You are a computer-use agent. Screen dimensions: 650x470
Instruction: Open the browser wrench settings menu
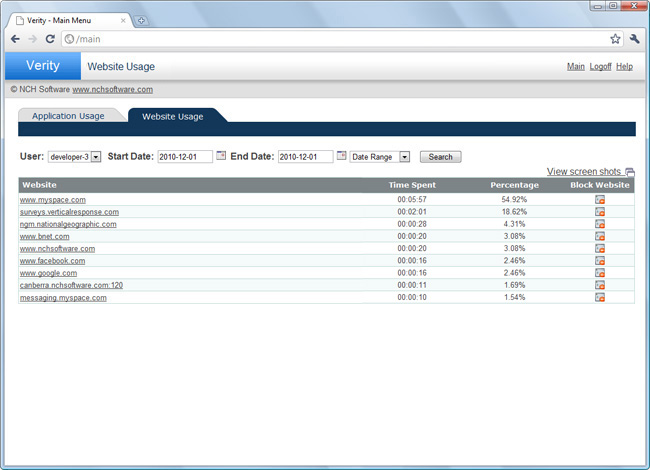pos(634,39)
